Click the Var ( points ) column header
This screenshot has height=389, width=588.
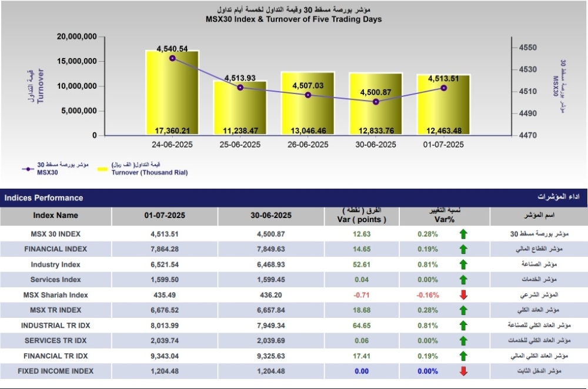point(363,216)
